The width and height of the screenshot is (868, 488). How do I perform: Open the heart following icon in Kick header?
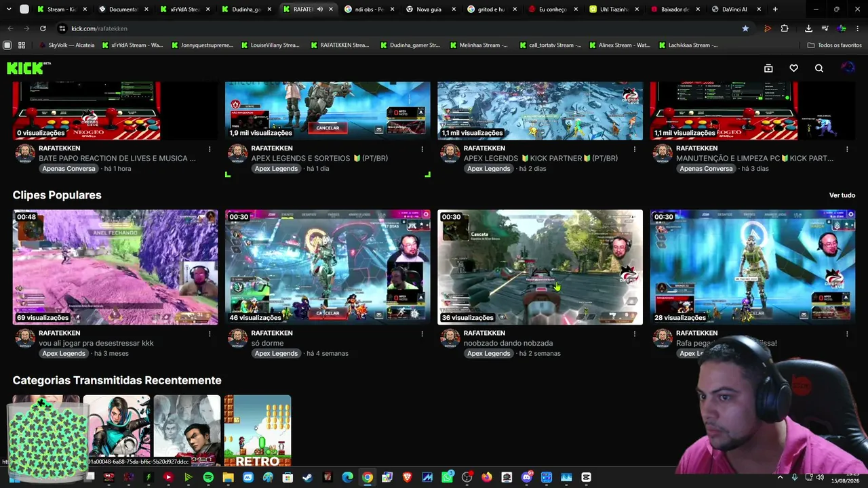(x=793, y=68)
